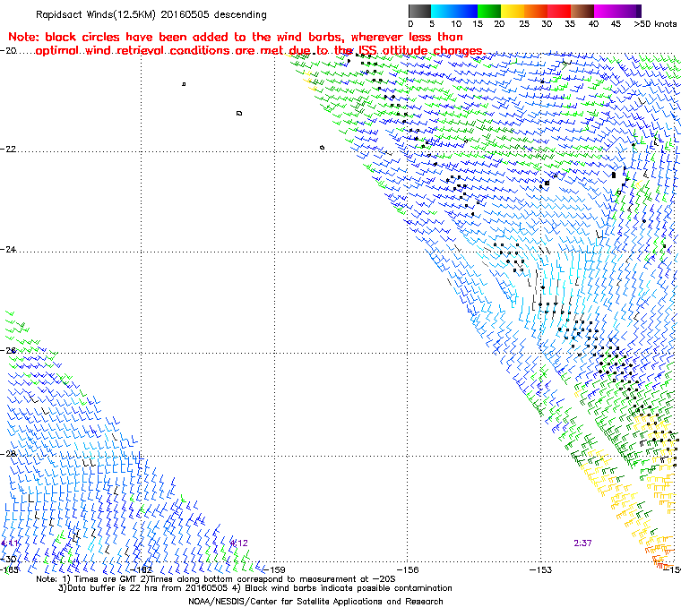
Task: Click the -162 longitude axis label
Action: (142, 569)
